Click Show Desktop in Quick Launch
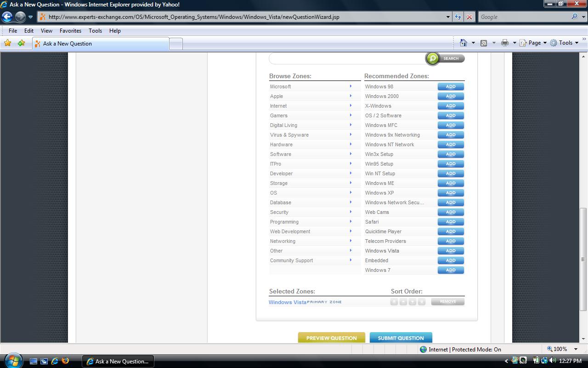 34,361
